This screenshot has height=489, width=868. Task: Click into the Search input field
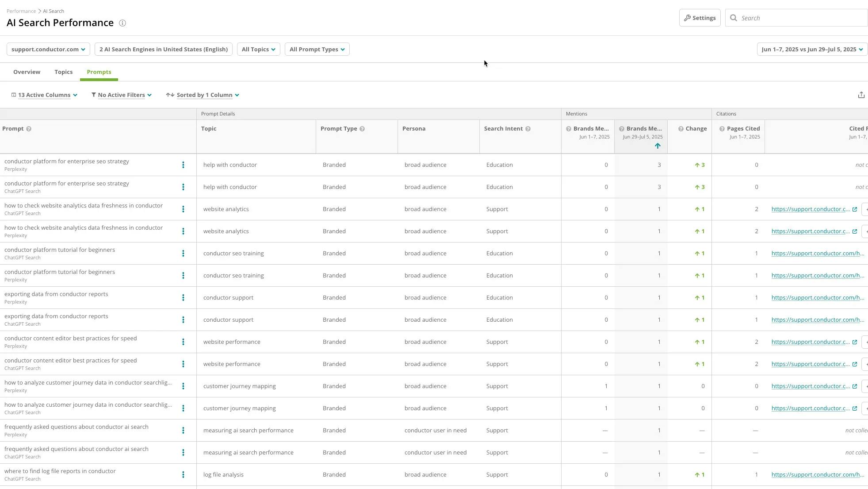pos(800,18)
